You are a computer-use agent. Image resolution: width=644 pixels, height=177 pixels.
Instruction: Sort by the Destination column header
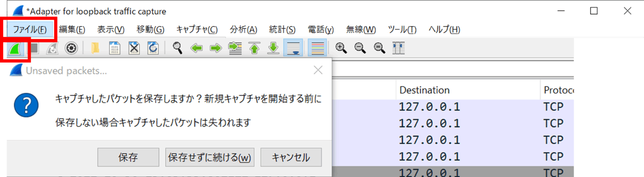[468, 90]
